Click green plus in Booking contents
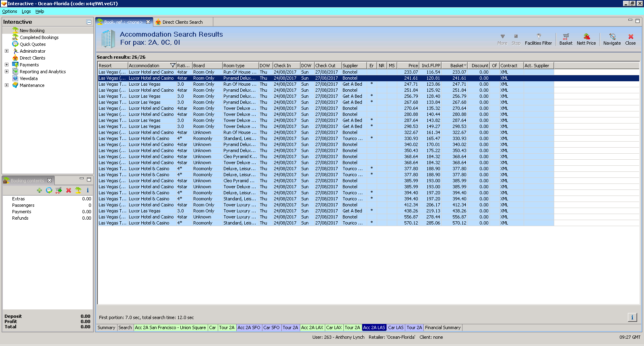The image size is (644, 346). click(39, 190)
